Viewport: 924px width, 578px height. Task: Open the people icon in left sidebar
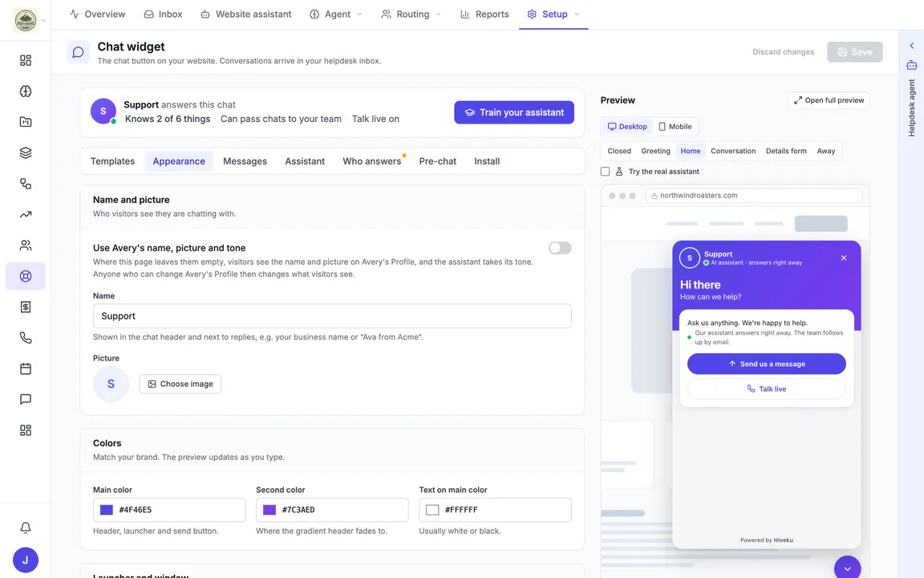point(26,246)
